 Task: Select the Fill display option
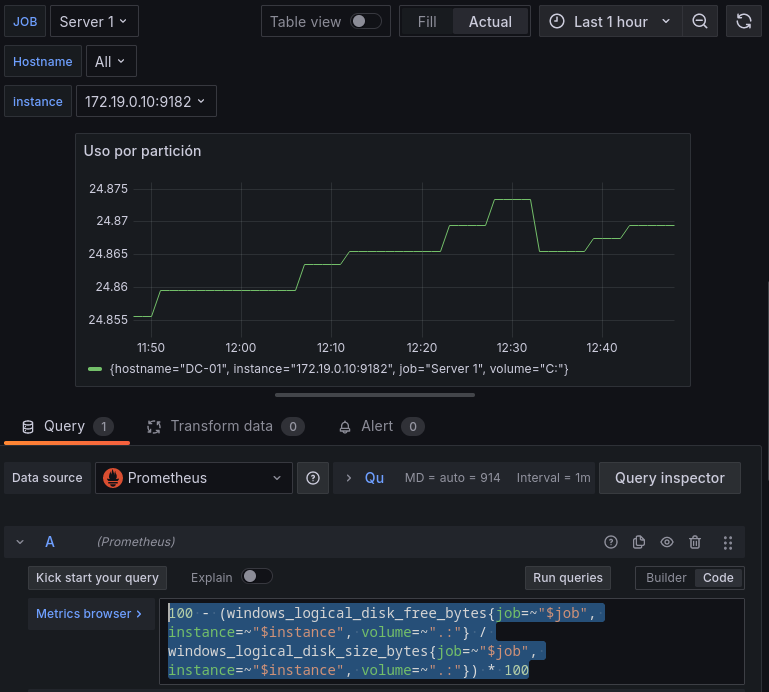point(427,22)
